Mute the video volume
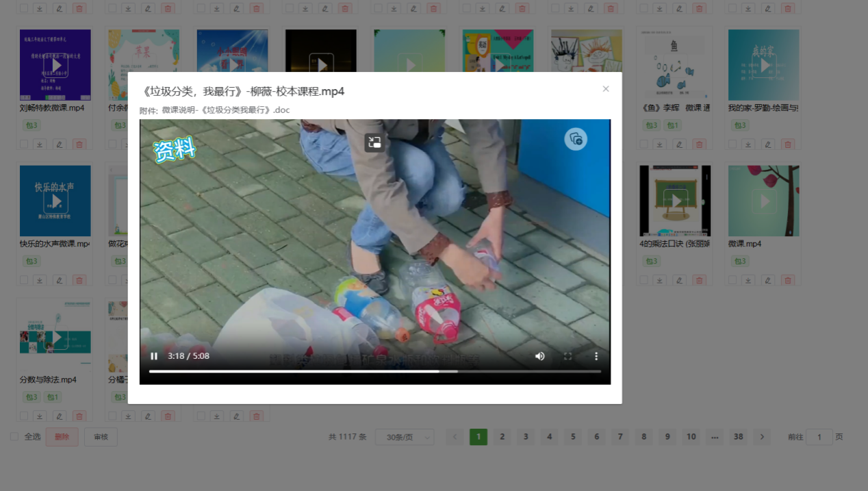 point(540,356)
